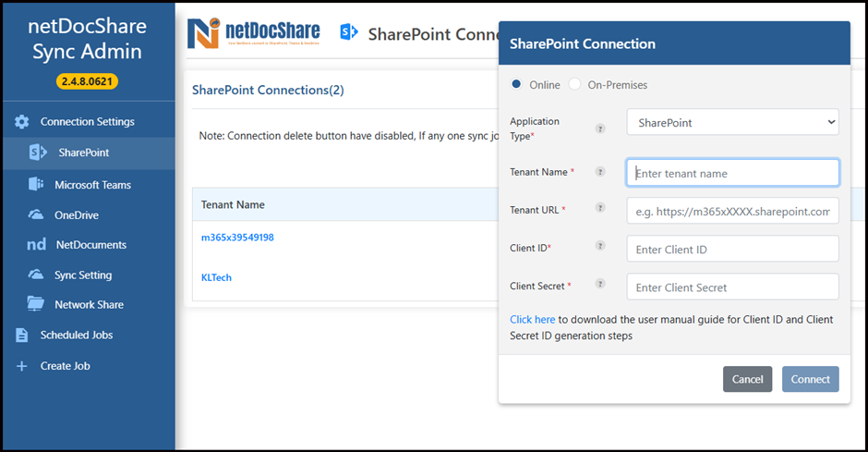Open the m365x39549198 tenant link
Viewport: 868px width, 452px height.
pos(237,237)
